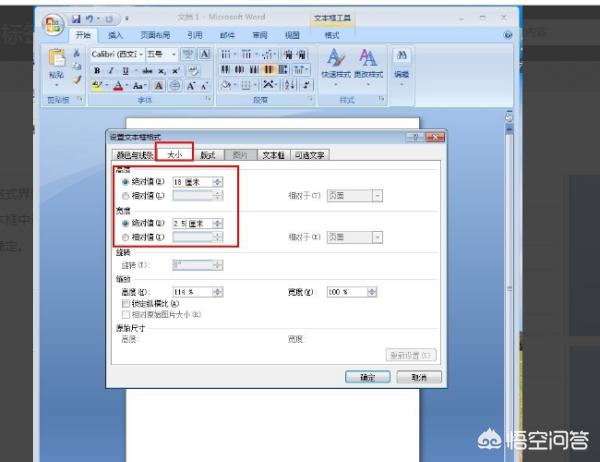Click the scale height 114 % field
The width and height of the screenshot is (600, 462).
192,292
